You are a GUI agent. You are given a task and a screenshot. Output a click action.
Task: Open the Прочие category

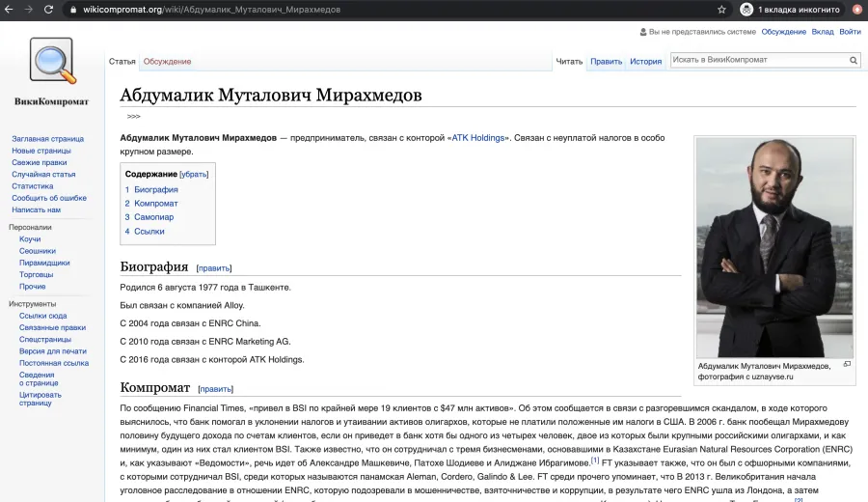[x=32, y=287]
